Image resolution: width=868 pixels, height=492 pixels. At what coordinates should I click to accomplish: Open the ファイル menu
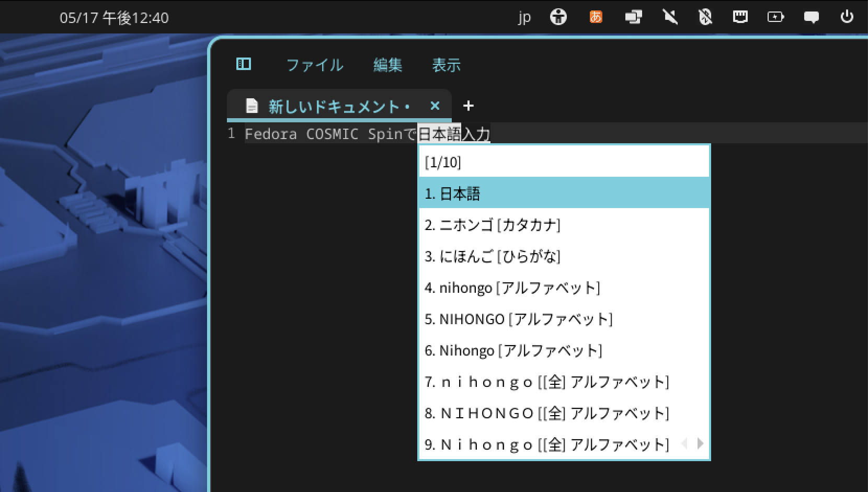[x=315, y=65]
